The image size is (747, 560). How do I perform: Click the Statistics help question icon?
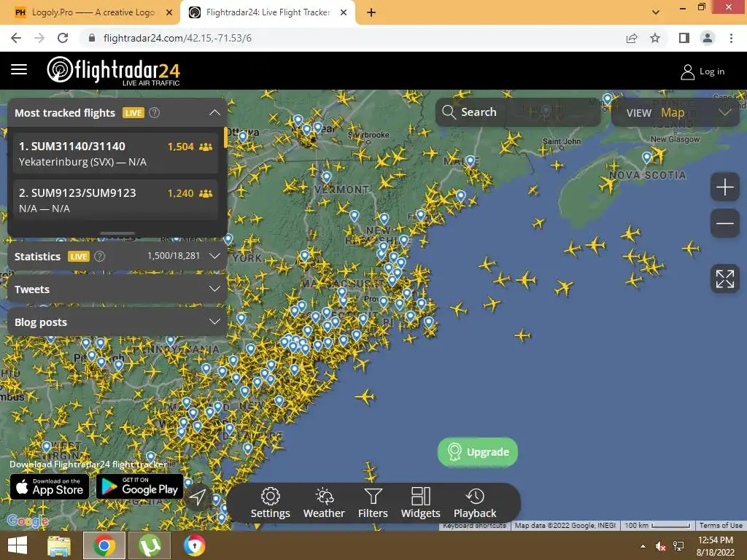pos(99,256)
